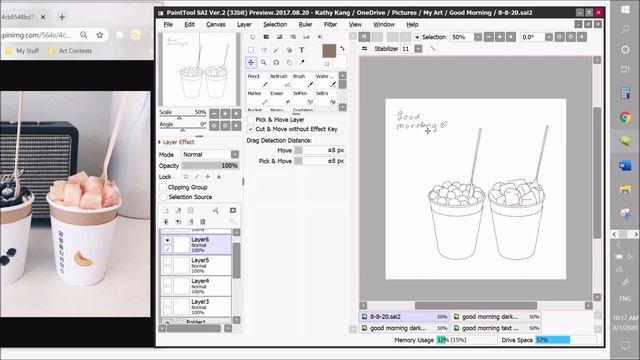Open a new tab in Chrome

pos(62,17)
